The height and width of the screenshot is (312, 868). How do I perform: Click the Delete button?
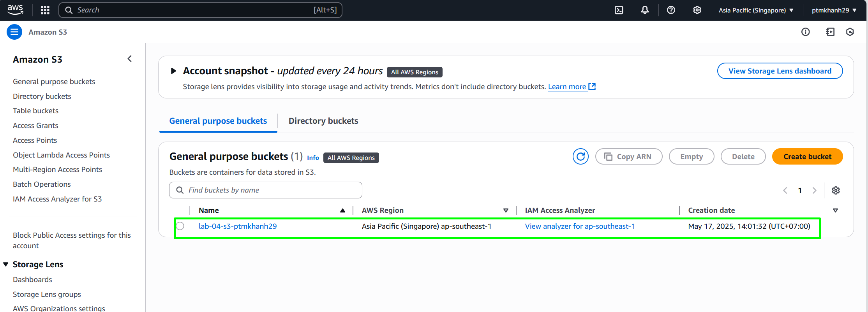743,156
